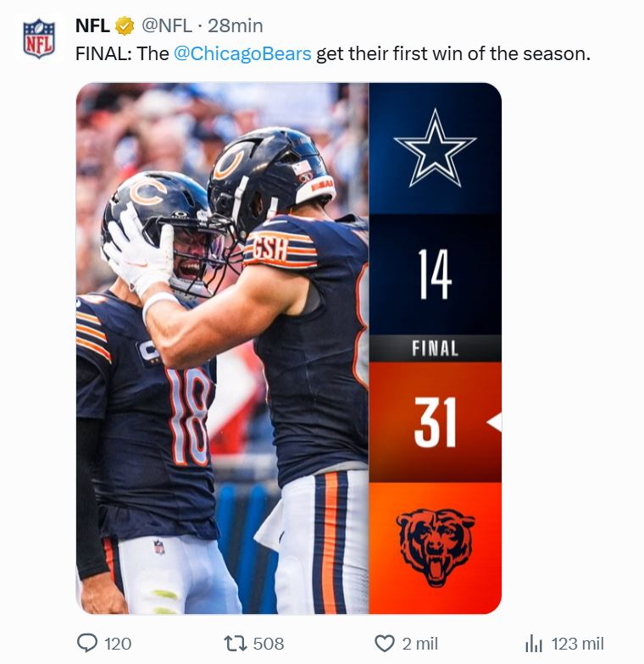Click the 123 mil views count

(578, 644)
